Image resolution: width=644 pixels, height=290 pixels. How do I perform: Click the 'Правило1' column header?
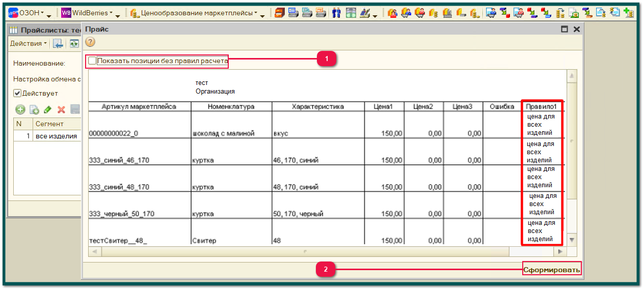click(541, 106)
